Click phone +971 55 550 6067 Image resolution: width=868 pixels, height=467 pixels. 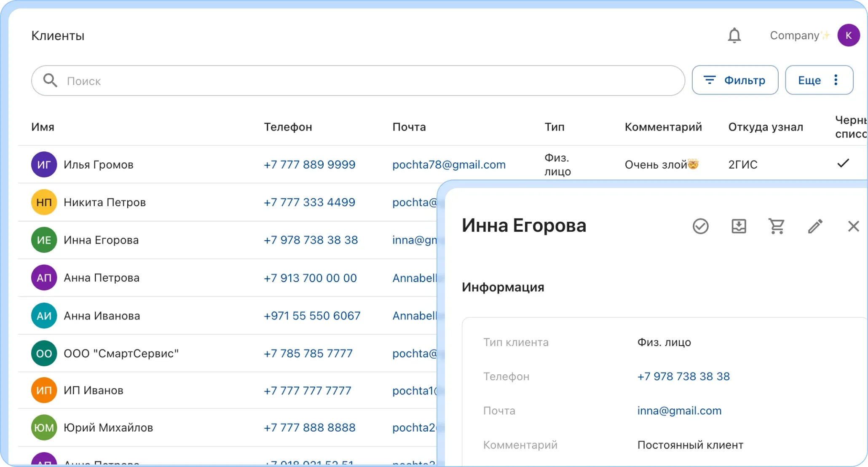tap(312, 316)
